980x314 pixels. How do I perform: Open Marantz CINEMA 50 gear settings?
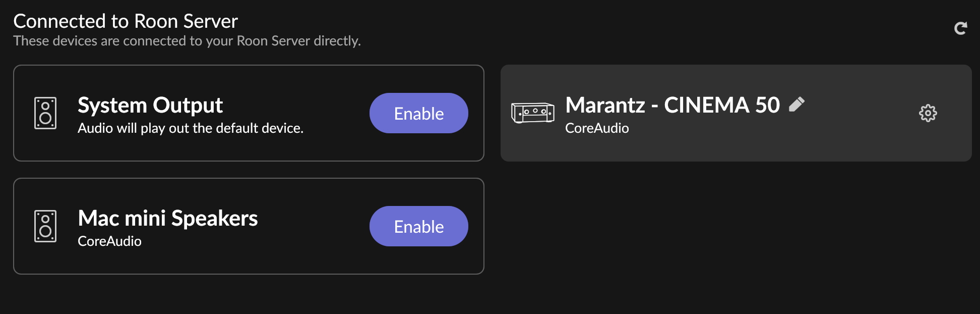928,113
